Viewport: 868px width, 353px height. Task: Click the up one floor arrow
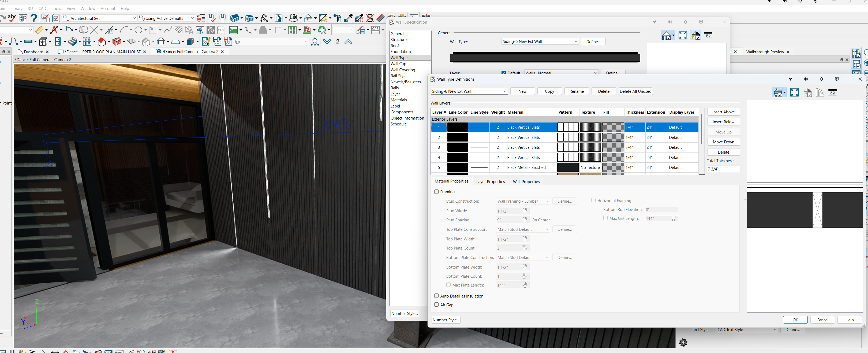[348, 42]
